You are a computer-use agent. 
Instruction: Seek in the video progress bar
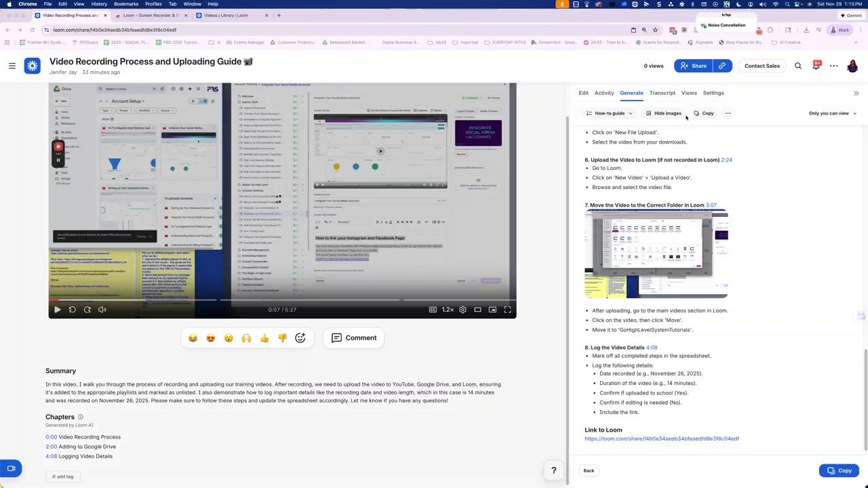[282, 299]
